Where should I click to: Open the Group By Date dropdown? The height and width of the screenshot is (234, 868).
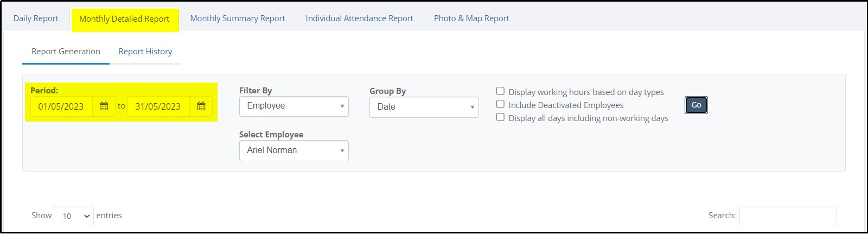click(424, 107)
